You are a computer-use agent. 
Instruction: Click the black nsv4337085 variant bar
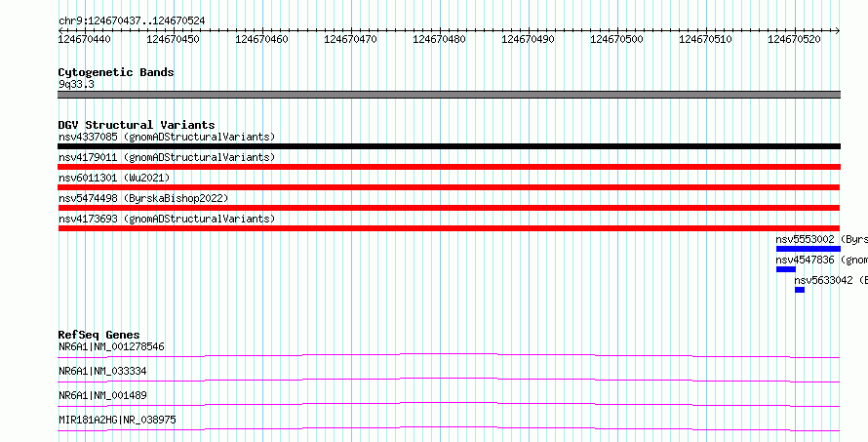[449, 146]
